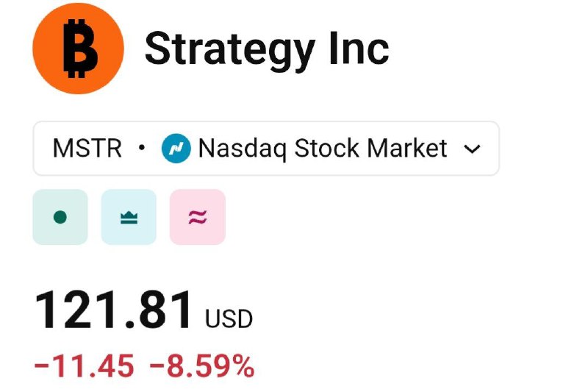Viewport: 588px width, 392px height.
Task: Click the bullet separator after MSTR
Action: point(141,149)
